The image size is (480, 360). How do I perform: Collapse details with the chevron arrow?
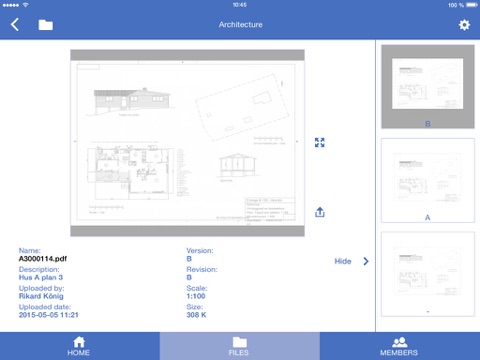366,261
